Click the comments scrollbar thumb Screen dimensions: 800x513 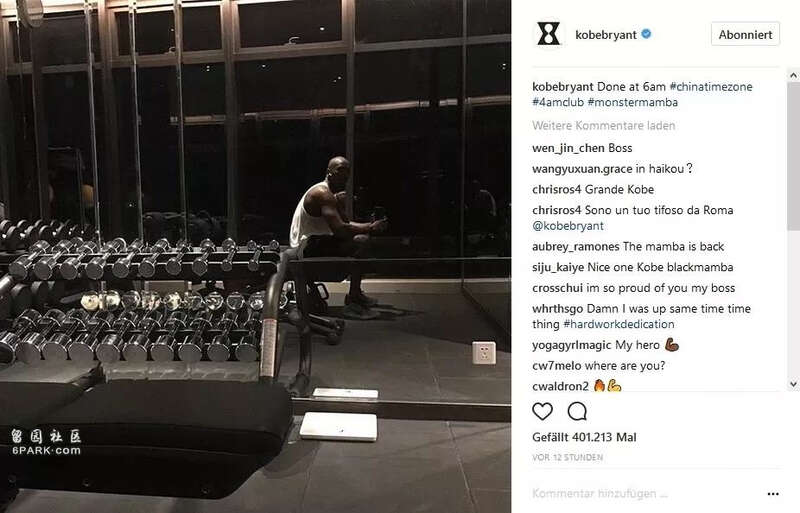[x=793, y=156]
